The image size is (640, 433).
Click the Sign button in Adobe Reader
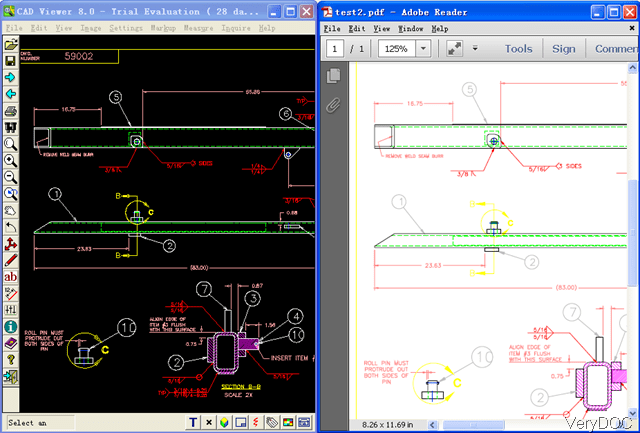[563, 48]
